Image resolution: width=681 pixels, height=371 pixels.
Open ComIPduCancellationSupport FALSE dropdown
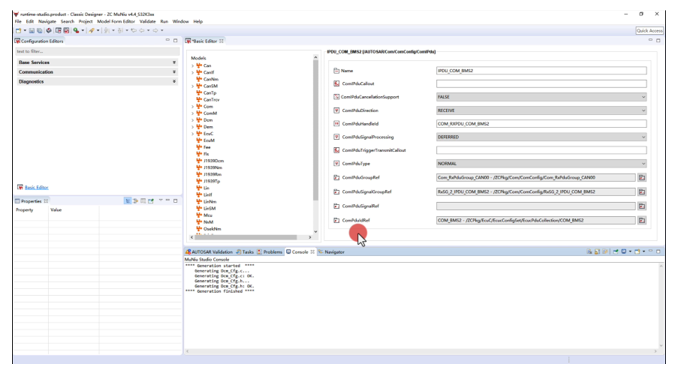pos(541,97)
